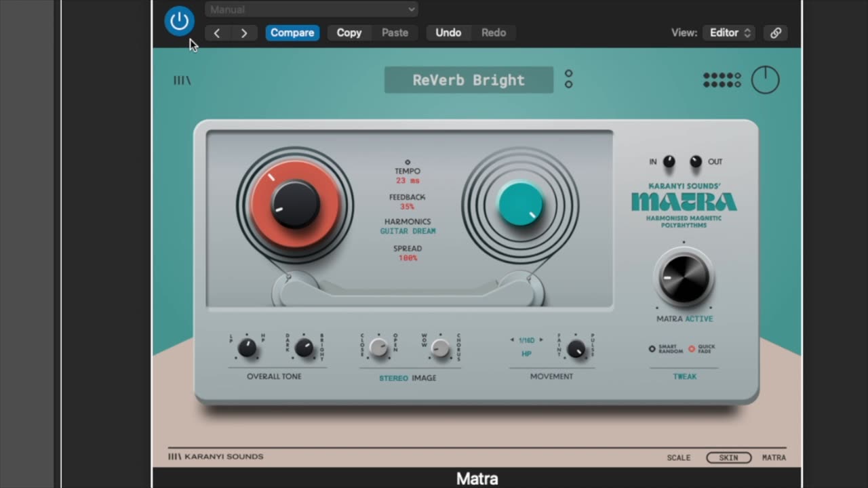Click right arrow beside 1/16D rate
The image size is (868, 488).
click(x=541, y=340)
